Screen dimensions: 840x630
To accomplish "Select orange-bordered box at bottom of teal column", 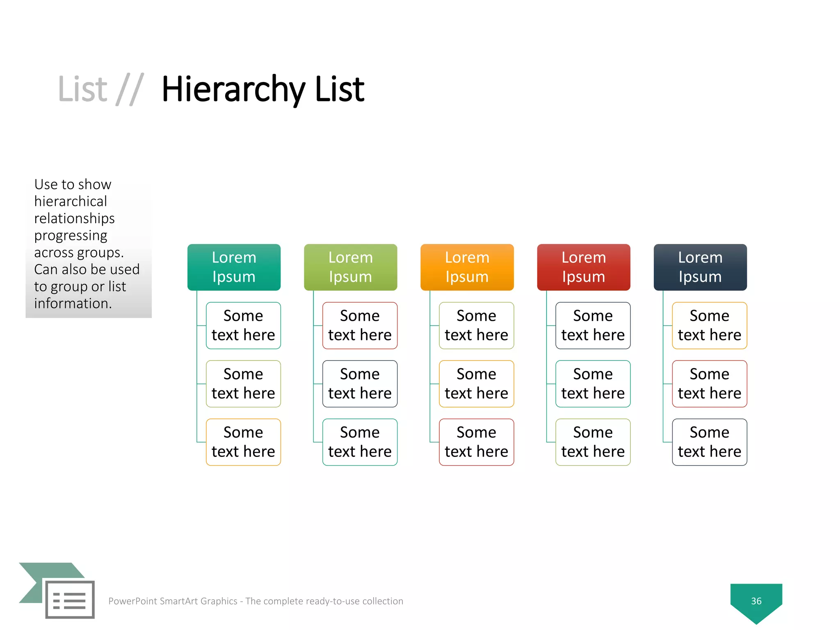I will click(243, 442).
